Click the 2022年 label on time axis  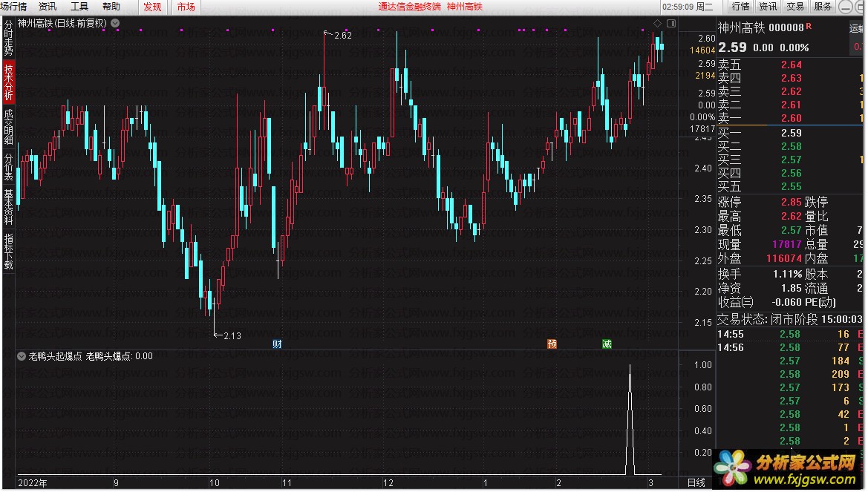point(33,483)
